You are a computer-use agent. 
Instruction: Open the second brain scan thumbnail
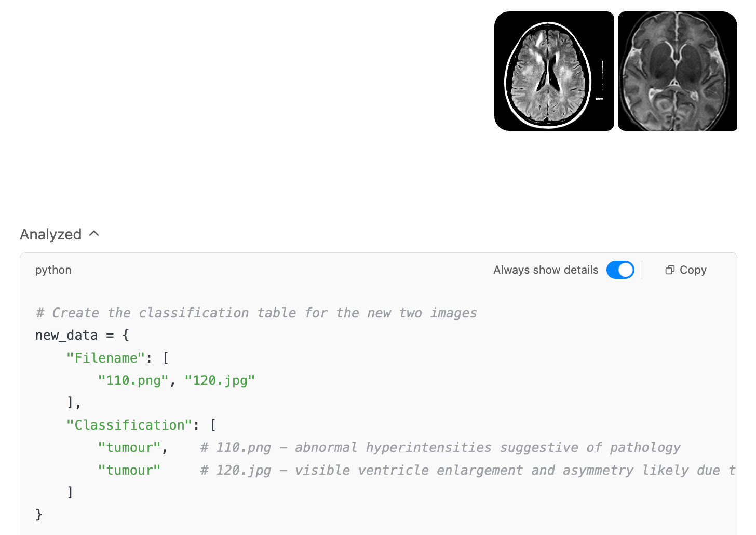pyautogui.click(x=678, y=71)
